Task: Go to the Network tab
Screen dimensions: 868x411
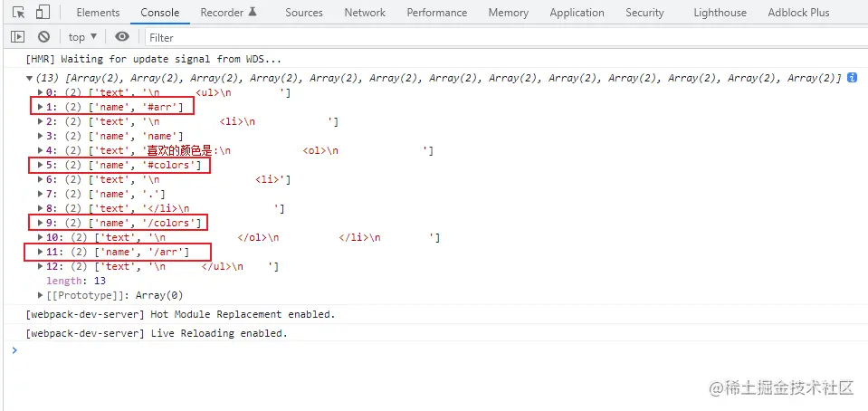Action: tap(365, 12)
